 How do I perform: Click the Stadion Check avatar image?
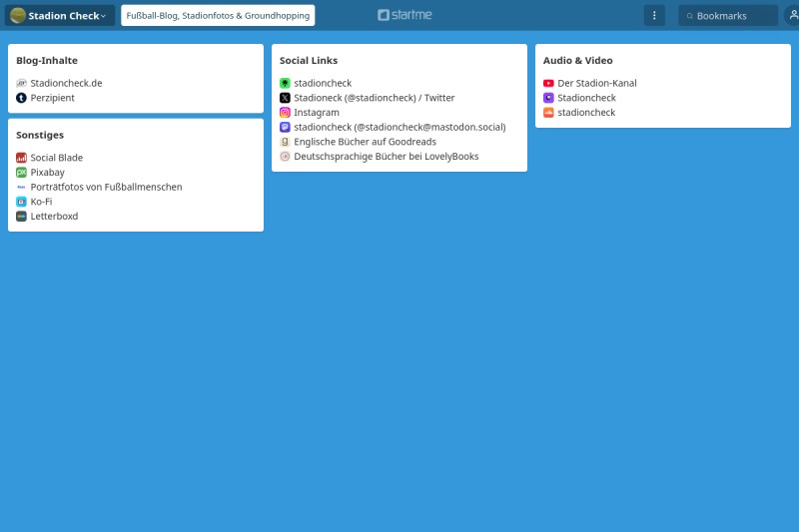[x=18, y=15]
